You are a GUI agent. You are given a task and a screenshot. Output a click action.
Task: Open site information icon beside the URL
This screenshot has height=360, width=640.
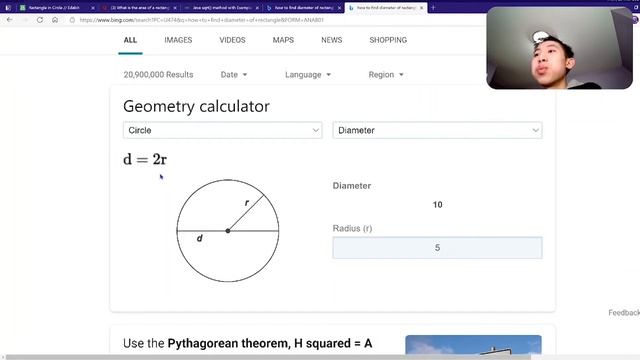(x=72, y=20)
